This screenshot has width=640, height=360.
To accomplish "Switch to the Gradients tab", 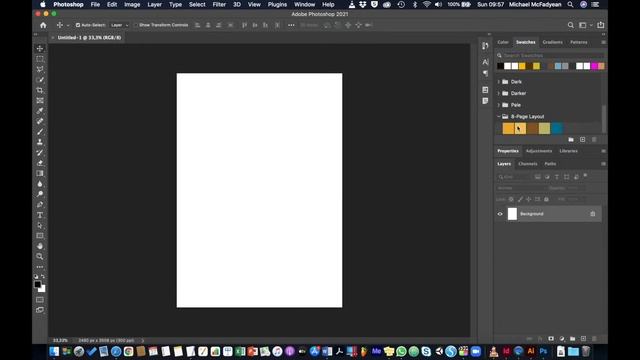I will click(x=552, y=42).
